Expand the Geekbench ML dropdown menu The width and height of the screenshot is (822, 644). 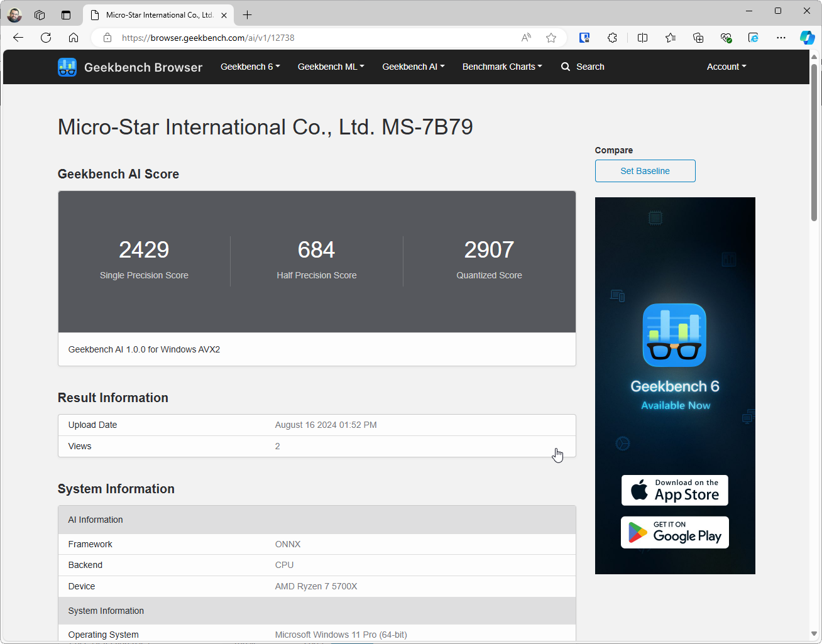[331, 67]
